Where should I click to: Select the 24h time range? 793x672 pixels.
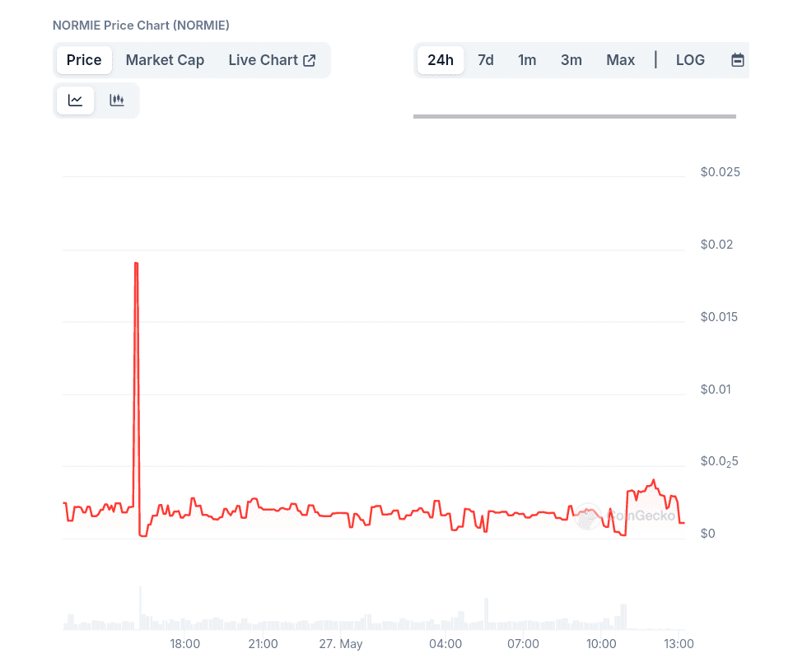[441, 60]
